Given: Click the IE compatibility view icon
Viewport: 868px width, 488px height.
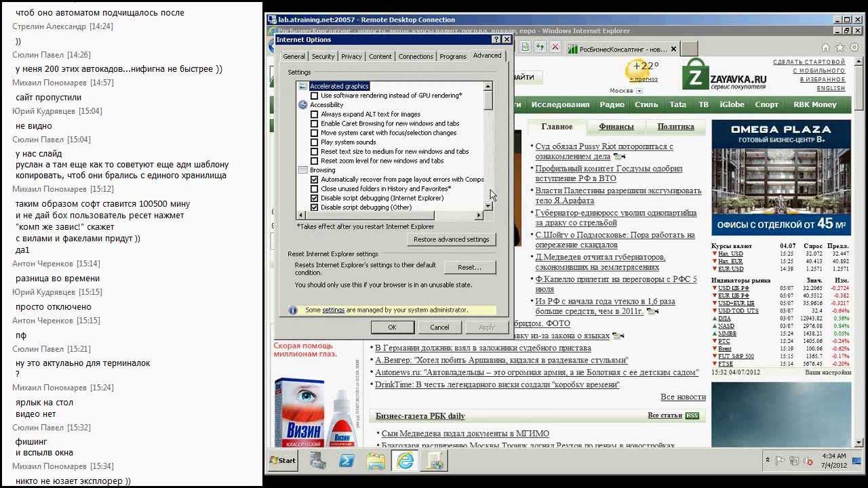Looking at the screenshot, I should pyautogui.click(x=525, y=47).
